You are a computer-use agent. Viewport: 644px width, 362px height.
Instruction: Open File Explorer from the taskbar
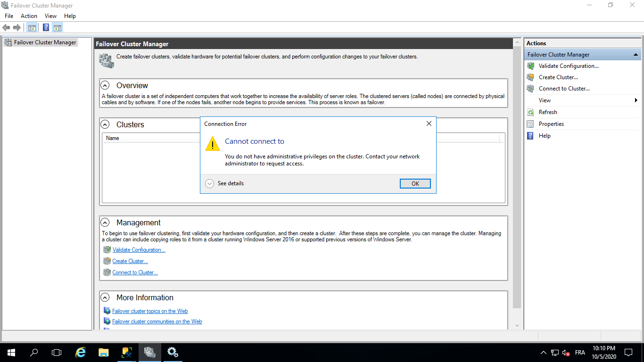point(104,352)
